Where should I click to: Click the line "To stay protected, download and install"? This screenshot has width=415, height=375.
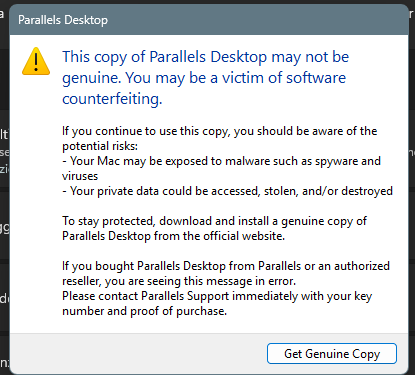[x=214, y=221]
